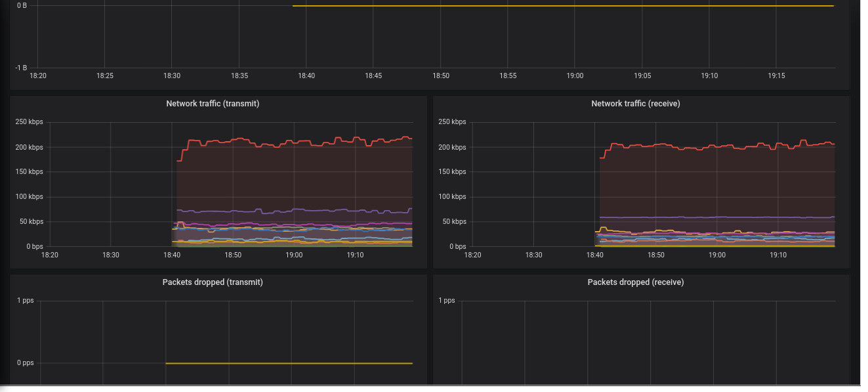Click the yellow 0 pps line in Packets dropped (transmit)
Image resolution: width=868 pixels, height=392 pixels.
[289, 363]
